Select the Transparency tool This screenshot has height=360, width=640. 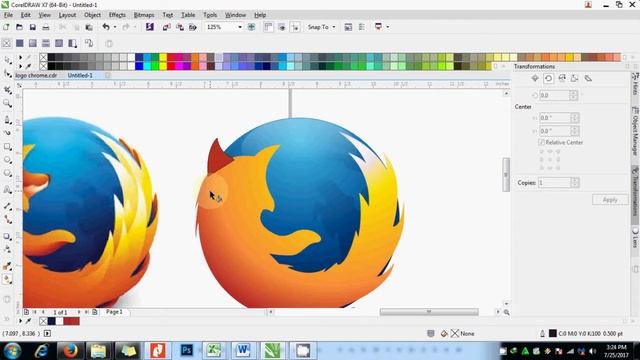click(x=7, y=249)
